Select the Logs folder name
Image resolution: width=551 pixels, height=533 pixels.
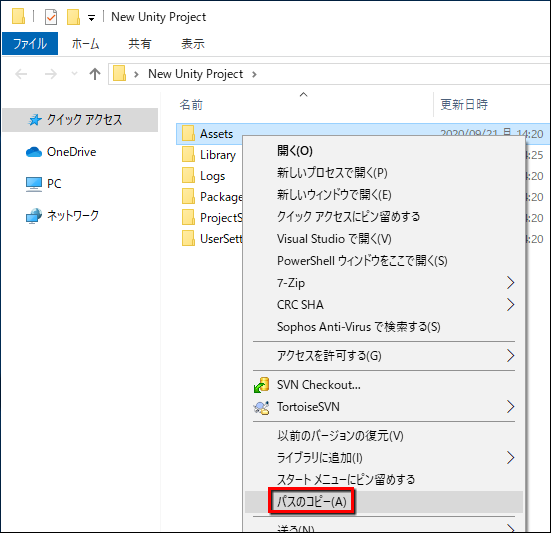(213, 176)
